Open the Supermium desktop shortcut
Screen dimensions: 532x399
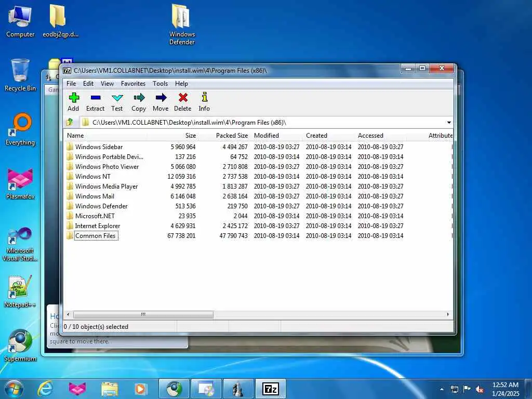pos(20,345)
